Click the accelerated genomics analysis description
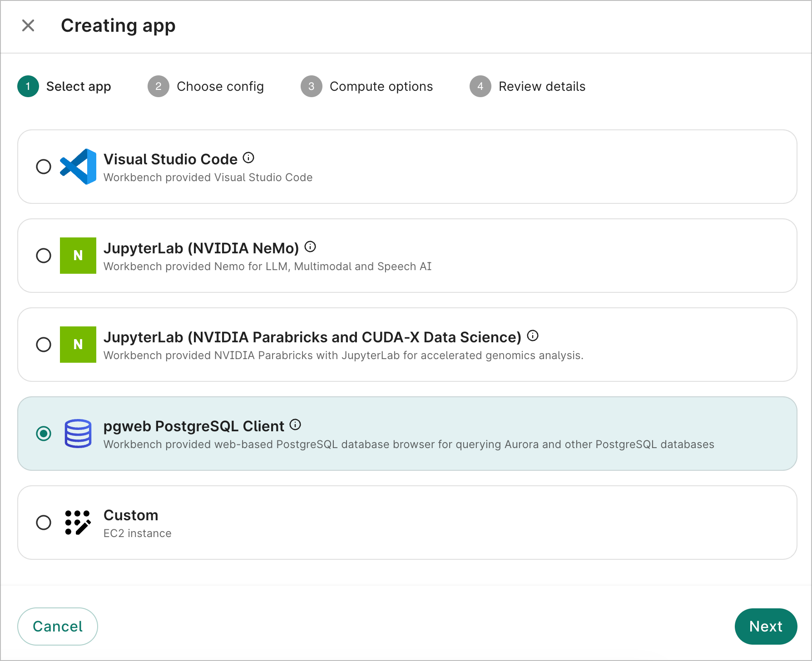Image resolution: width=812 pixels, height=661 pixels. tap(343, 355)
